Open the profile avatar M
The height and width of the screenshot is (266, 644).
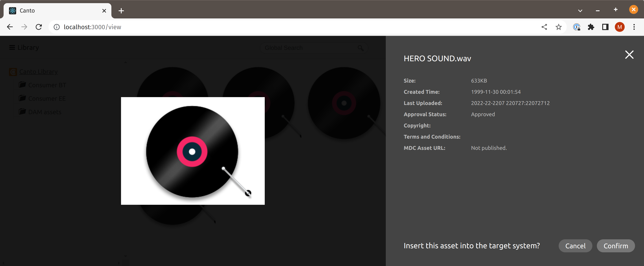620,27
